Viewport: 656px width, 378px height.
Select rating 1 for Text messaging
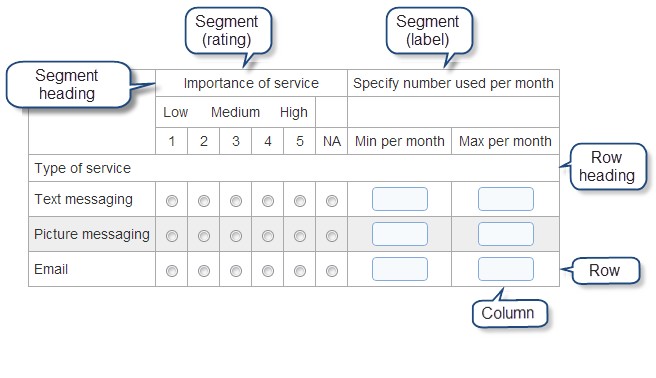pyautogui.click(x=172, y=201)
